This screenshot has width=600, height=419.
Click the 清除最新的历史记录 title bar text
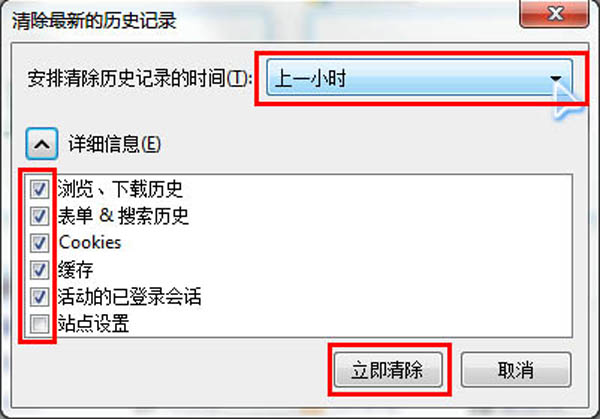[94, 20]
